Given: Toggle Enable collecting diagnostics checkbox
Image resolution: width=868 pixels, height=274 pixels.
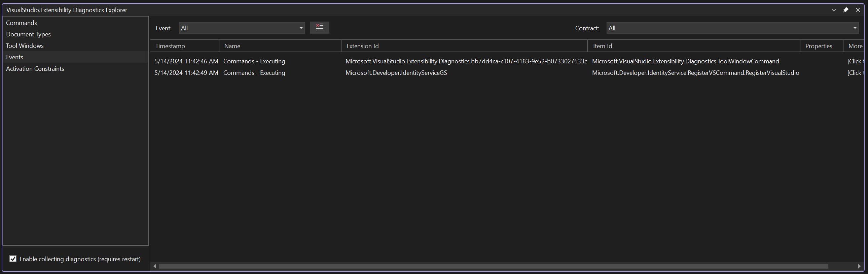Looking at the screenshot, I should point(13,259).
